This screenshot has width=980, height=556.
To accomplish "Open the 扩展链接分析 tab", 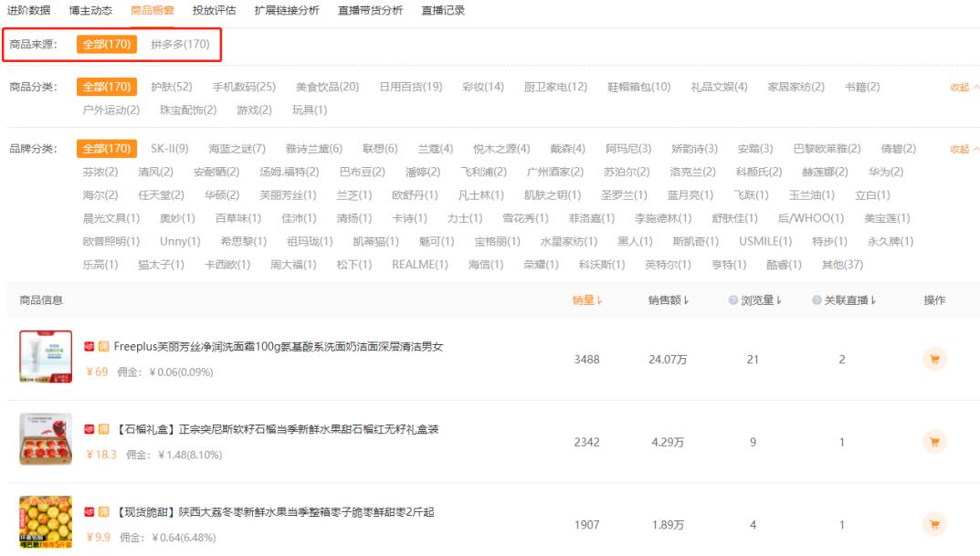I will pos(287,10).
